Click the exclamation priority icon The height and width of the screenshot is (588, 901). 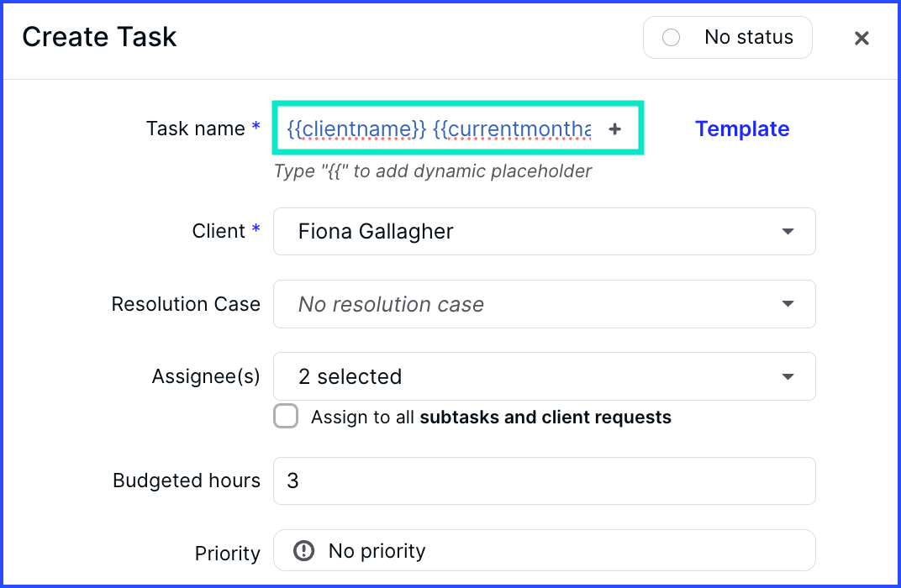(303, 551)
